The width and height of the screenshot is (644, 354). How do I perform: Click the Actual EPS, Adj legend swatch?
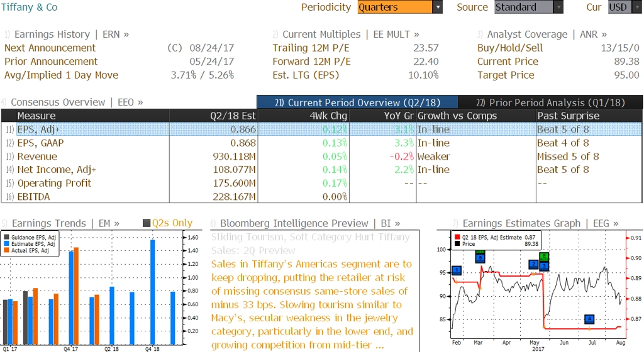click(x=7, y=250)
